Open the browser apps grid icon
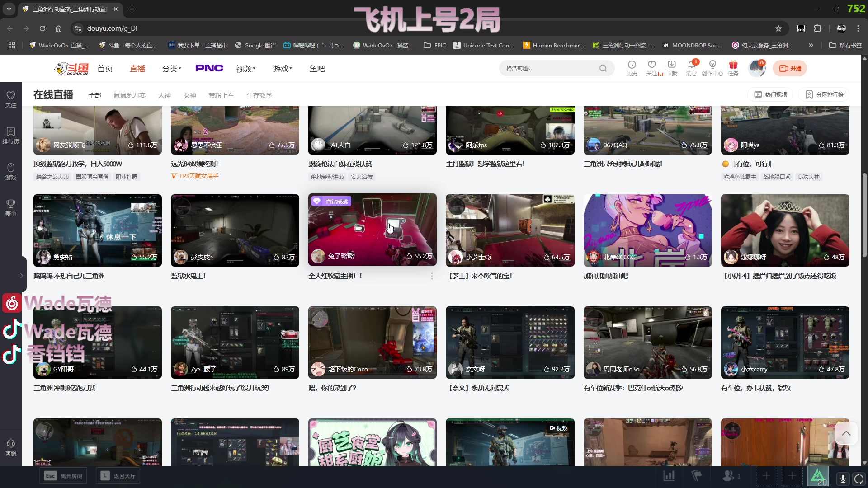Viewport: 868px width, 488px height. 12,45
